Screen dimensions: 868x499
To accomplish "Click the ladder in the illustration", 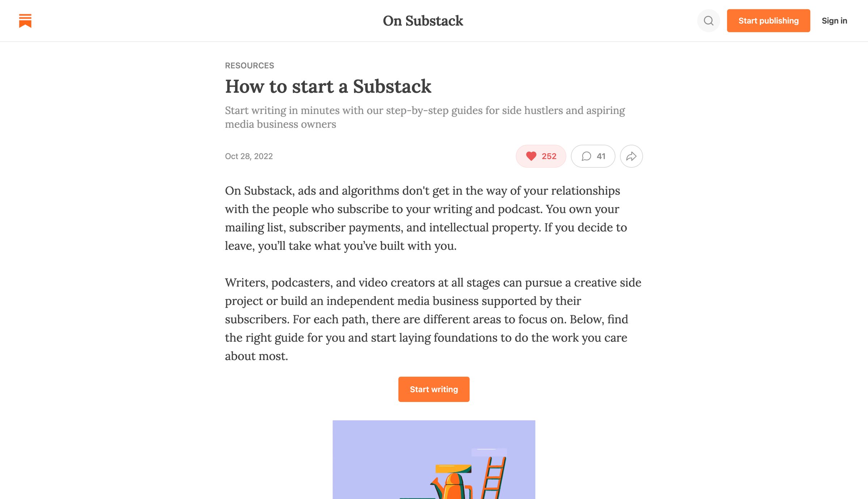I will (x=493, y=478).
